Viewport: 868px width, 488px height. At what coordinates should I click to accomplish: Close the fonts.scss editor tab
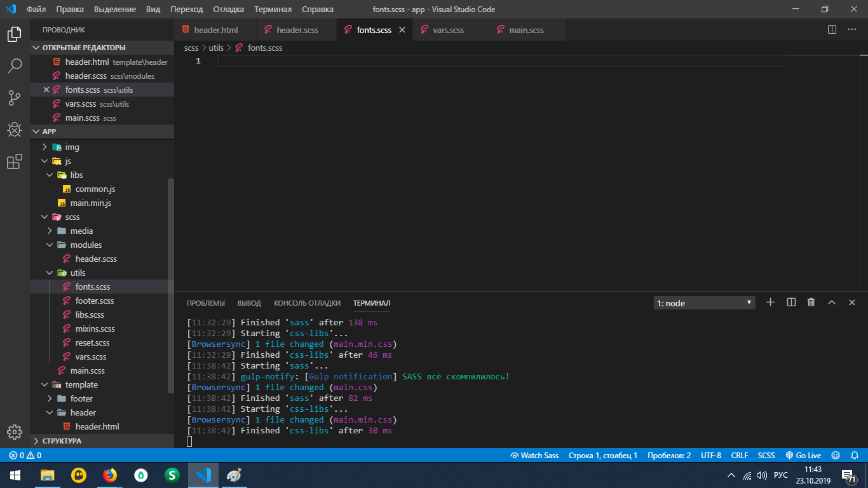(402, 30)
